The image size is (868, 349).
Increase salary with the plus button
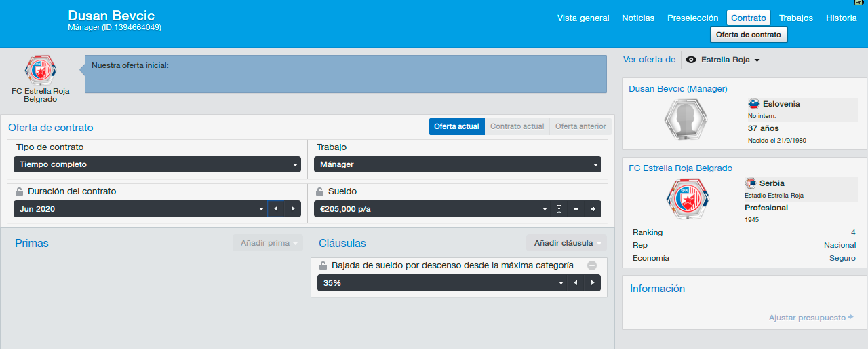coord(593,209)
